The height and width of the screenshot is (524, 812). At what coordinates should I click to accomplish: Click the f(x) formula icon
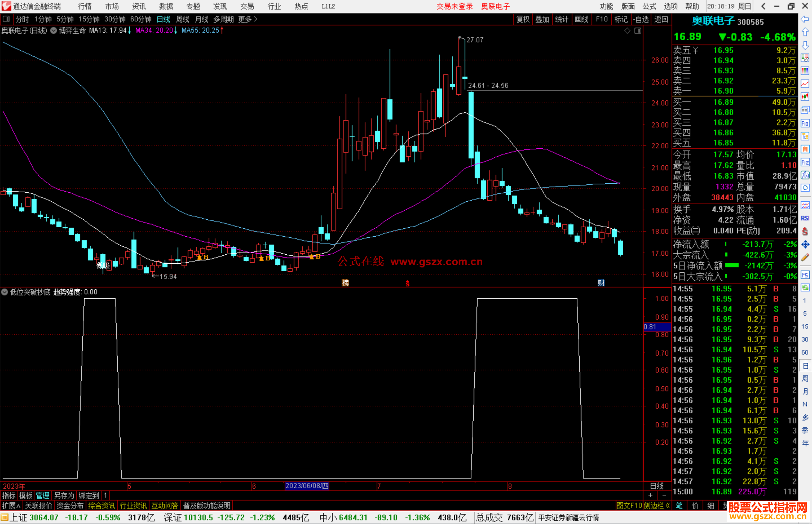point(805,175)
